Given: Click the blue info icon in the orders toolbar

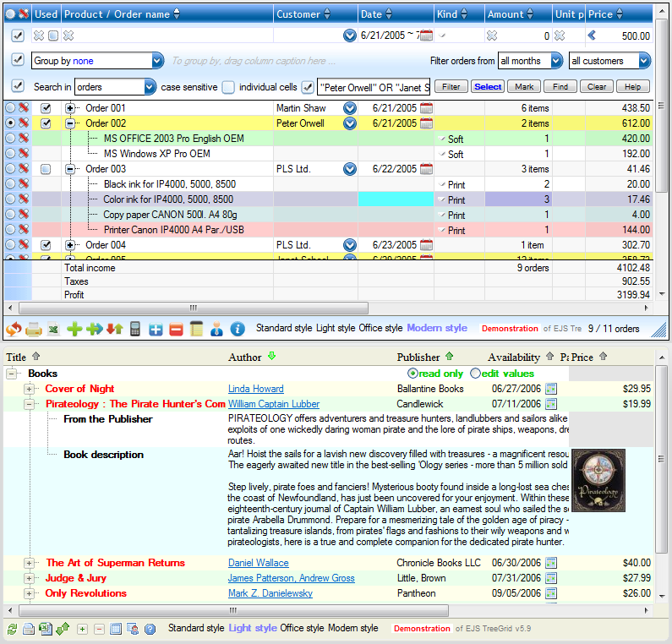Looking at the screenshot, I should click(x=238, y=329).
